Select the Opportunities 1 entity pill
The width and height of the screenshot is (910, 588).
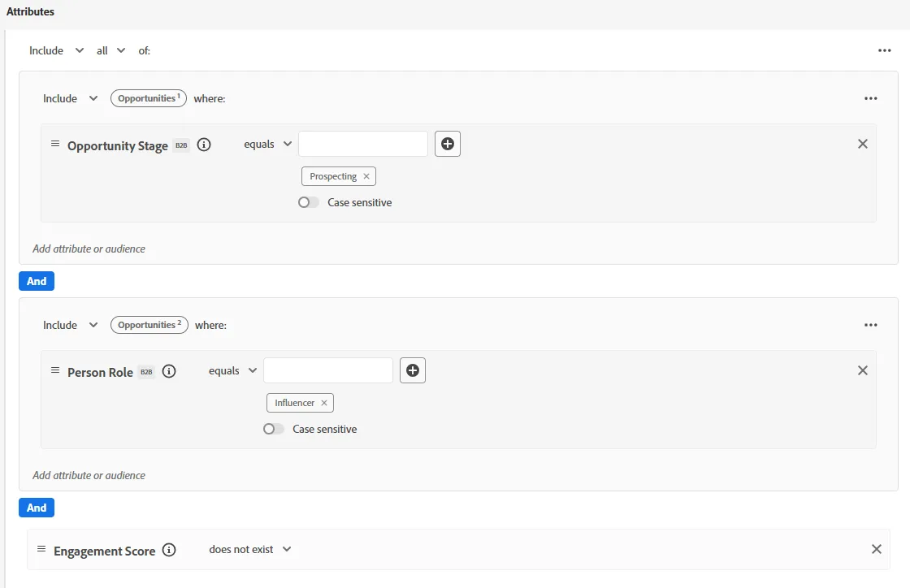149,98
